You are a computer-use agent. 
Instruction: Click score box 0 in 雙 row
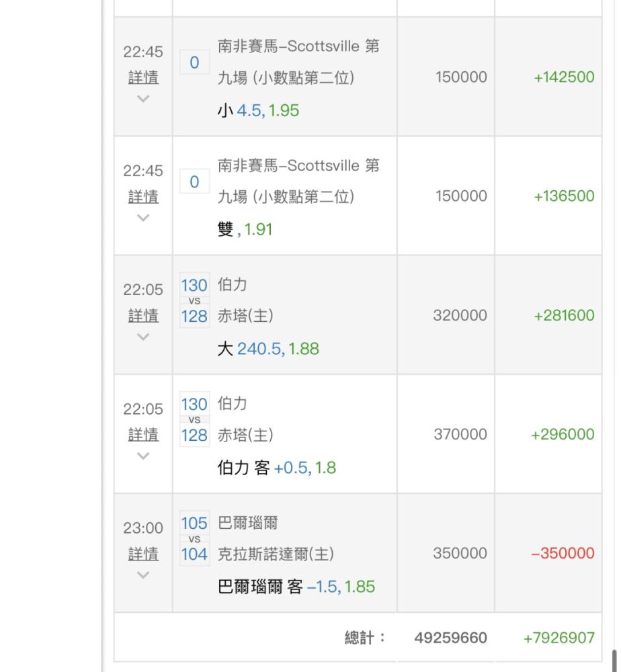coord(194,182)
